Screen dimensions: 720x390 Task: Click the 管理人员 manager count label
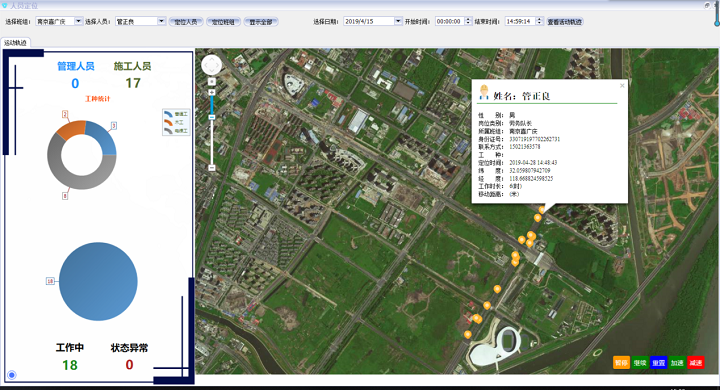(76, 66)
